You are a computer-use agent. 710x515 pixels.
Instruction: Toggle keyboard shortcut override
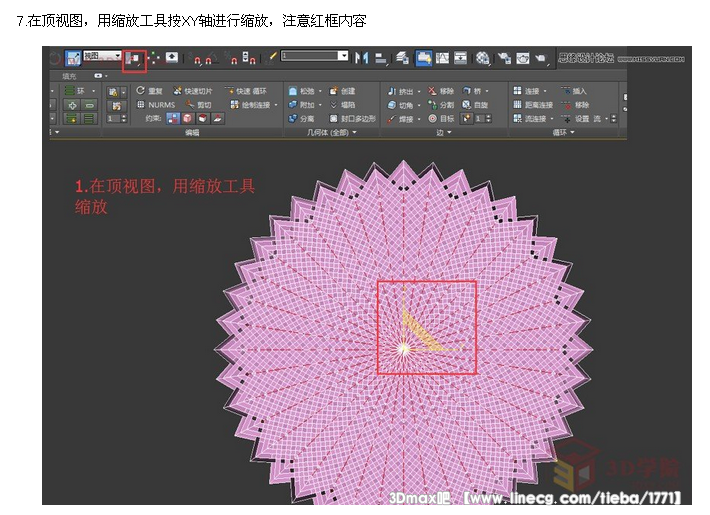coord(172,58)
